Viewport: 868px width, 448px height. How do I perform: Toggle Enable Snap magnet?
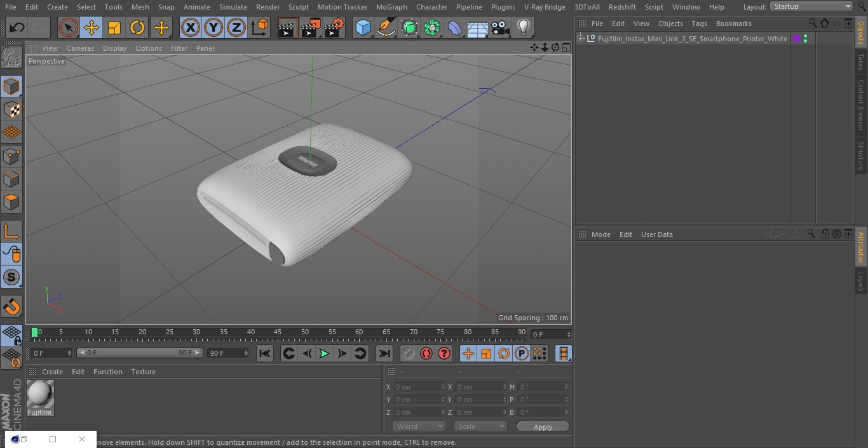pos(11,307)
